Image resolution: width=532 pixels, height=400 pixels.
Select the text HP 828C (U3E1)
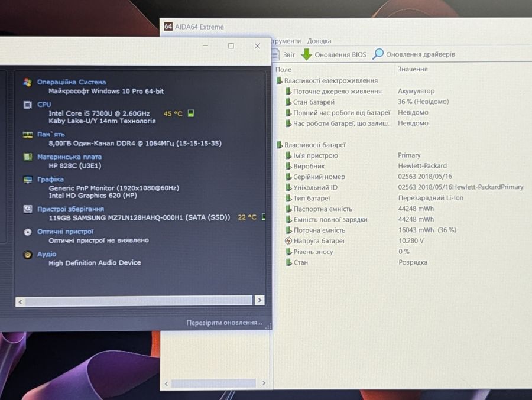[x=74, y=165]
